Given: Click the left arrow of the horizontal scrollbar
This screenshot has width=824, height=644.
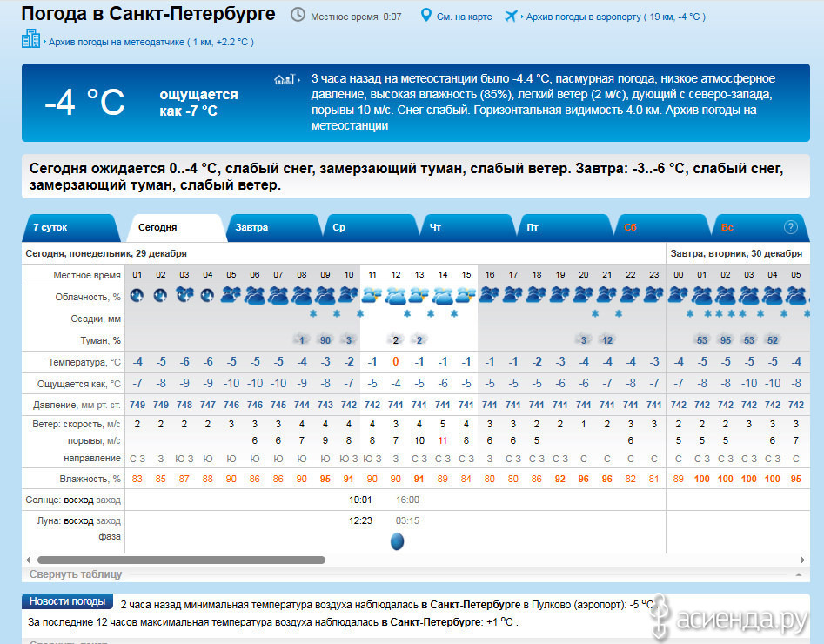Looking at the screenshot, I should pos(29,560).
